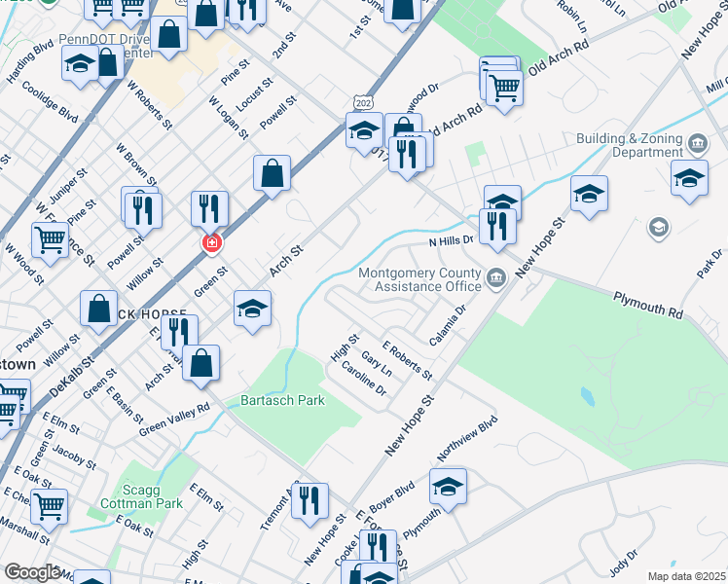Open the shopping bag pin above Green Valley Rd

201,363
